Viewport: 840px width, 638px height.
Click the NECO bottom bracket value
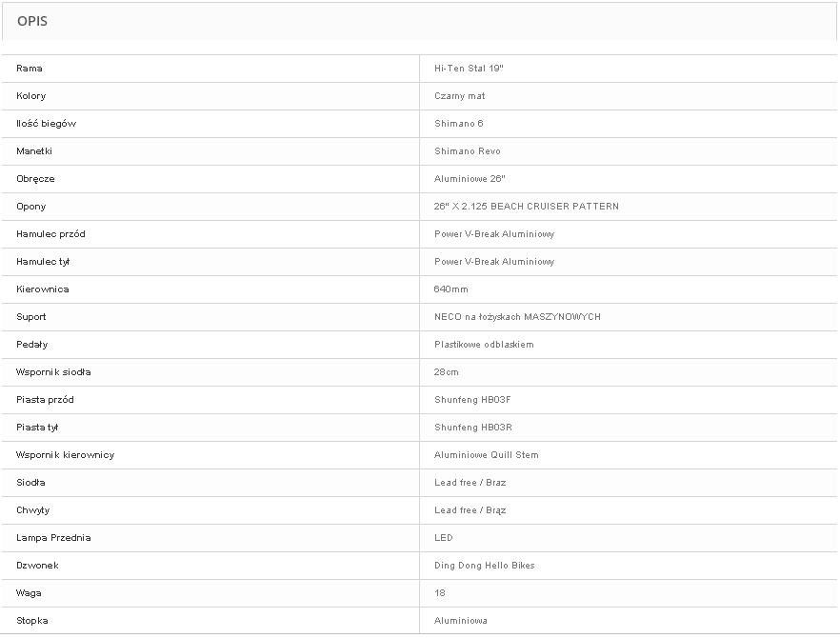click(x=517, y=317)
